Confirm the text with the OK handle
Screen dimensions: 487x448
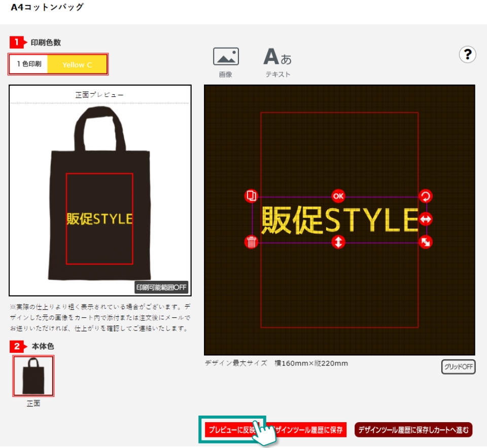[x=338, y=196]
